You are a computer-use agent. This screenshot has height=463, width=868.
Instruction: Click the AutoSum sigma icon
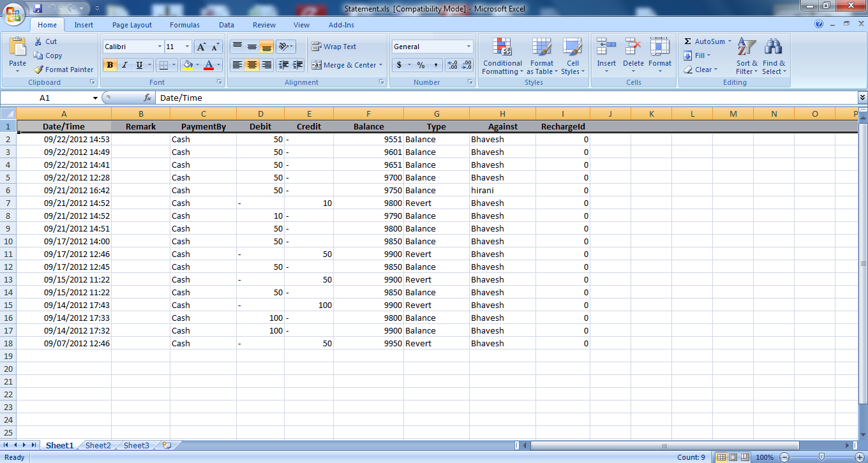pyautogui.click(x=688, y=41)
